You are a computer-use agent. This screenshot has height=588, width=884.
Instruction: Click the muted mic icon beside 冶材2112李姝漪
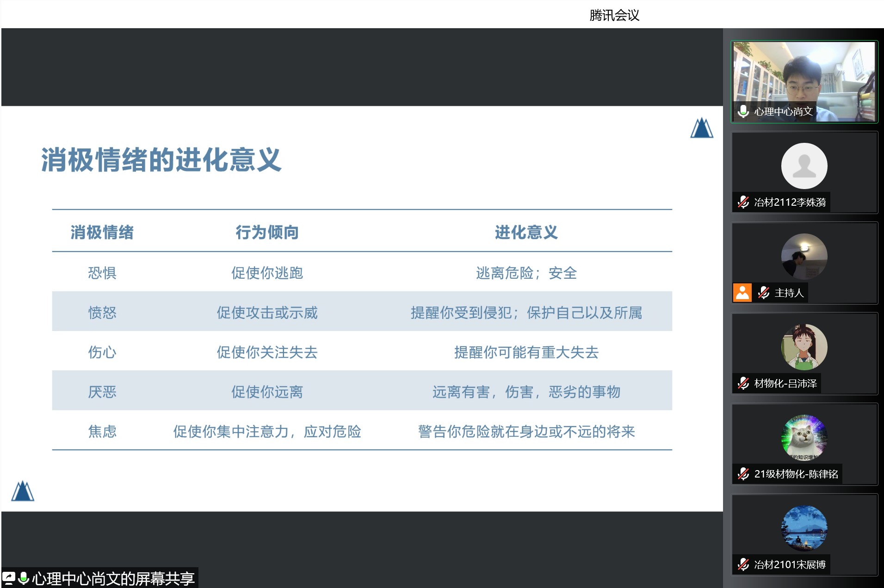click(x=743, y=202)
